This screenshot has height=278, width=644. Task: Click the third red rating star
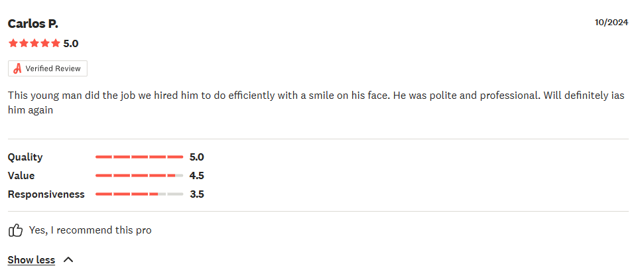coord(34,43)
